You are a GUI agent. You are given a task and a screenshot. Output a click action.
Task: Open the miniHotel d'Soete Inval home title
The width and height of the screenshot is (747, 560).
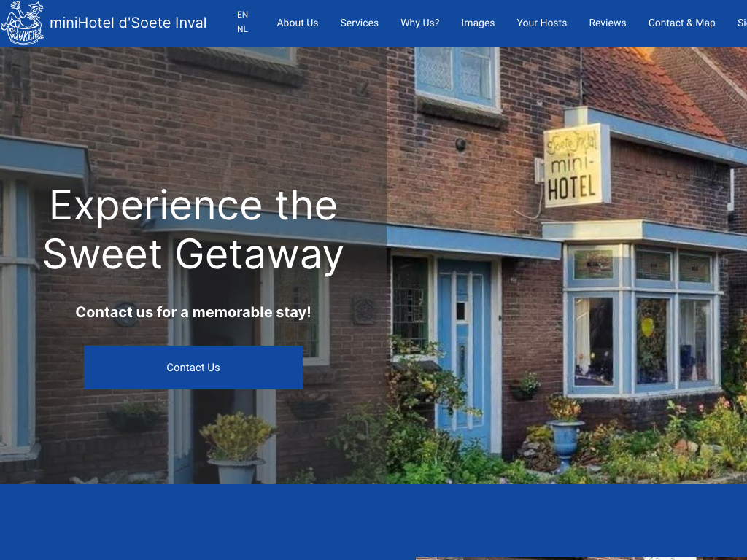[128, 23]
